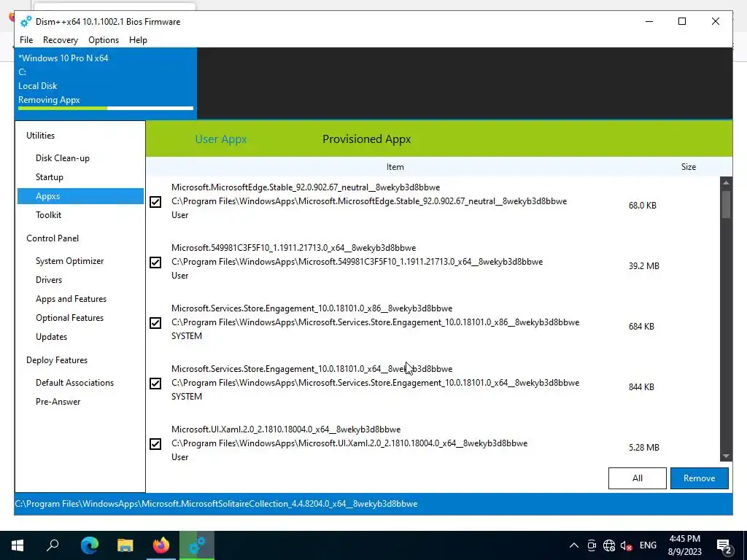Open System Optimizer in sidebar

(x=69, y=261)
